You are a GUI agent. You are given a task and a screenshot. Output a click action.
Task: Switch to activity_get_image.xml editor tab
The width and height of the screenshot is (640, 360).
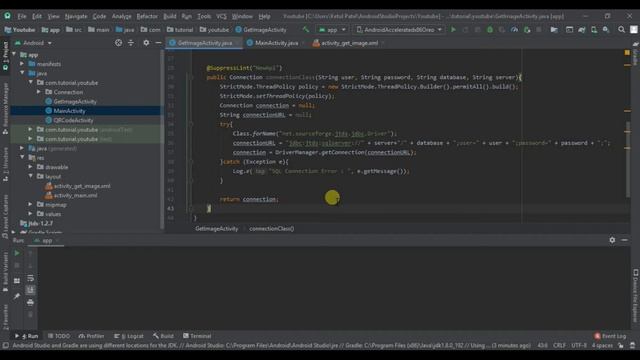(349, 43)
